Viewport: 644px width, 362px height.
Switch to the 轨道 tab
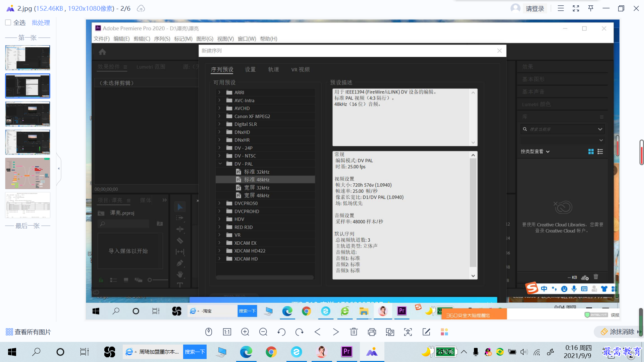(273, 69)
